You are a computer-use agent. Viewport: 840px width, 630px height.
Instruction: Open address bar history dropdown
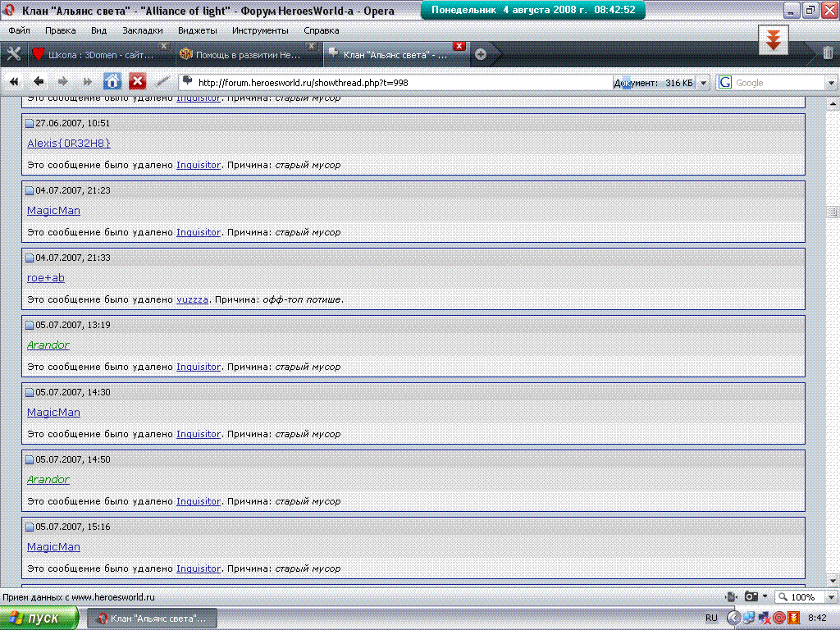pyautogui.click(x=703, y=83)
